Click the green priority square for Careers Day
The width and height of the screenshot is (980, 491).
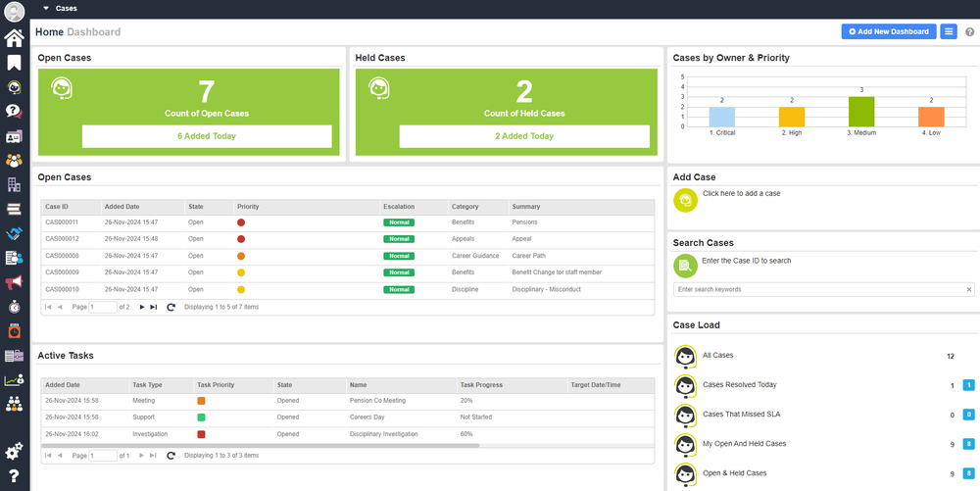[201, 417]
